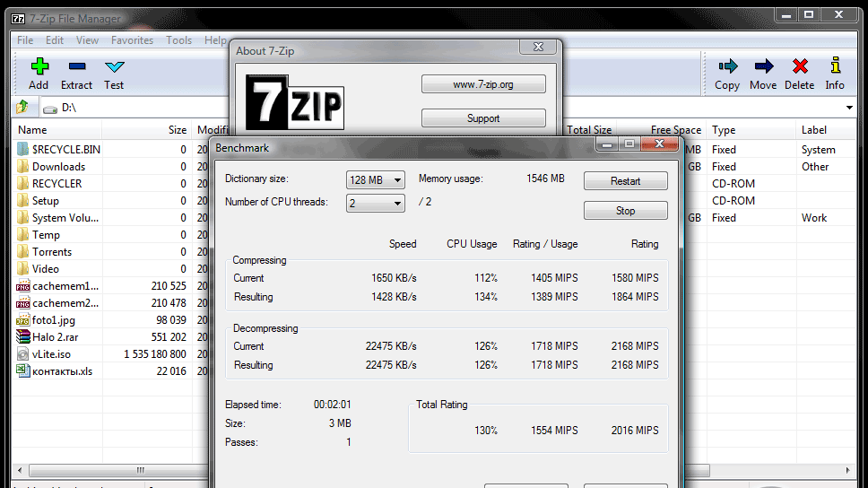Close the Benchmark window
Viewport: 868px width, 488px height.
coord(659,144)
